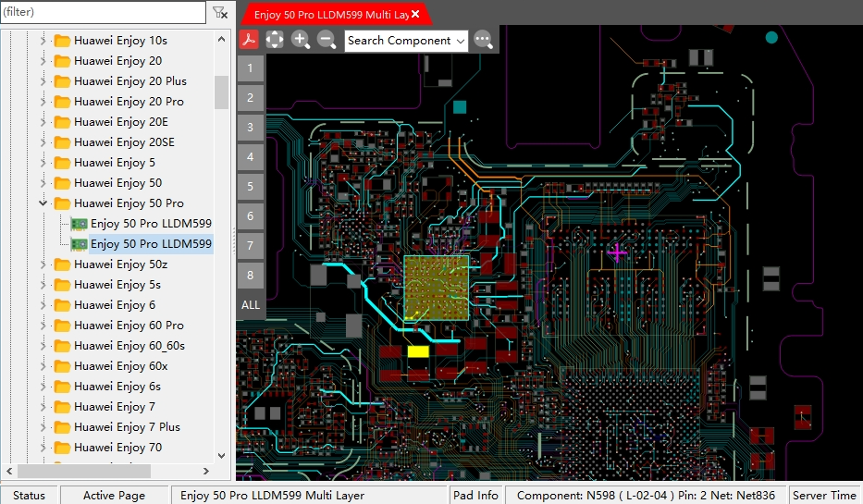Expand the Huawei Enjoy 20E folder

[43, 121]
